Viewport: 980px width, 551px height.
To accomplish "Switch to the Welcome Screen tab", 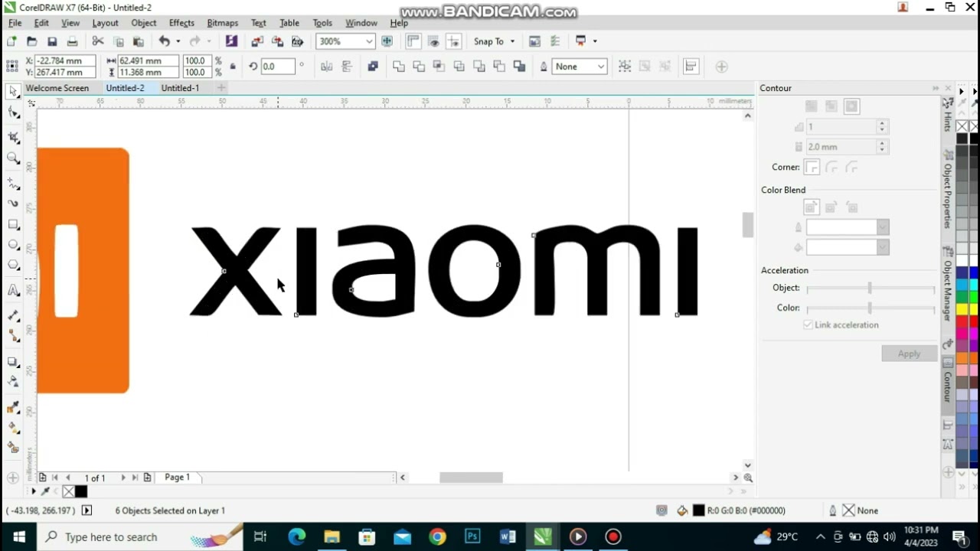I will (x=57, y=88).
